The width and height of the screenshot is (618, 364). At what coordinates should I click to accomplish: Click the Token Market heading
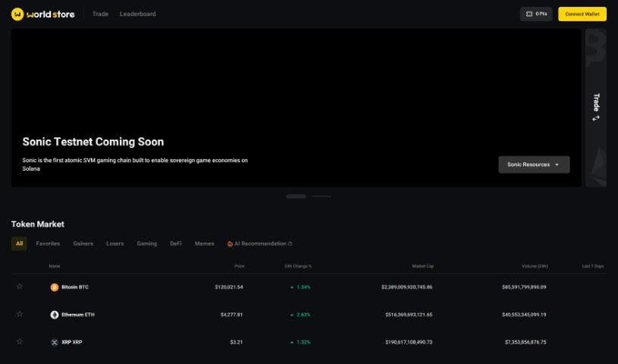(38, 224)
